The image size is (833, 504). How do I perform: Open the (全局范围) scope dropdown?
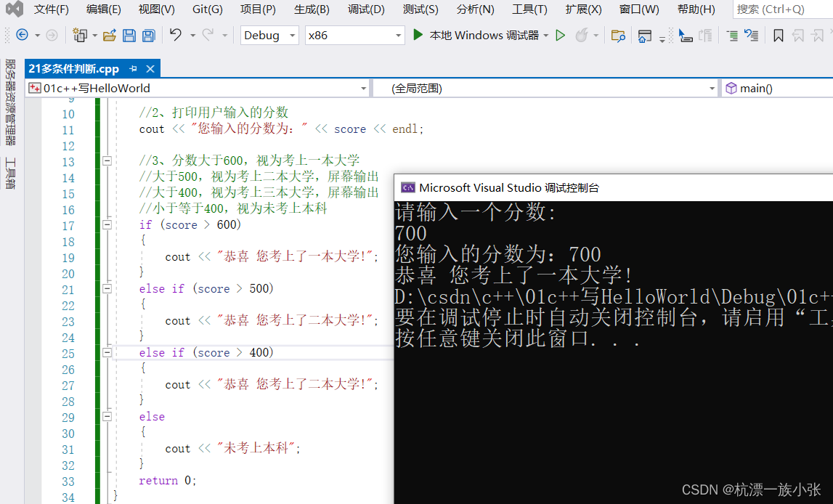(545, 88)
